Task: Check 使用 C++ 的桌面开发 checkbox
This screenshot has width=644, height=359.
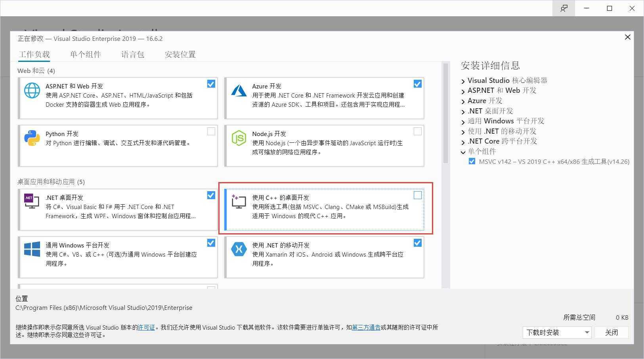Action: click(418, 195)
